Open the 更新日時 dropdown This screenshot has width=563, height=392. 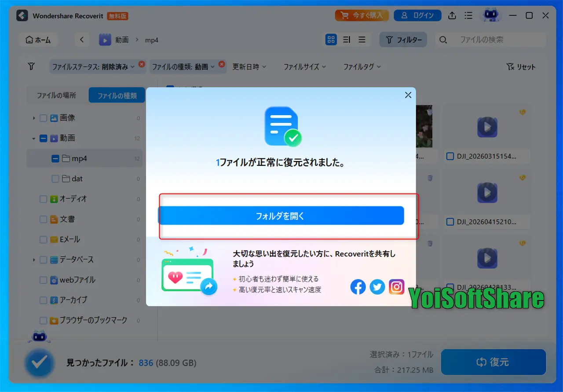[249, 67]
